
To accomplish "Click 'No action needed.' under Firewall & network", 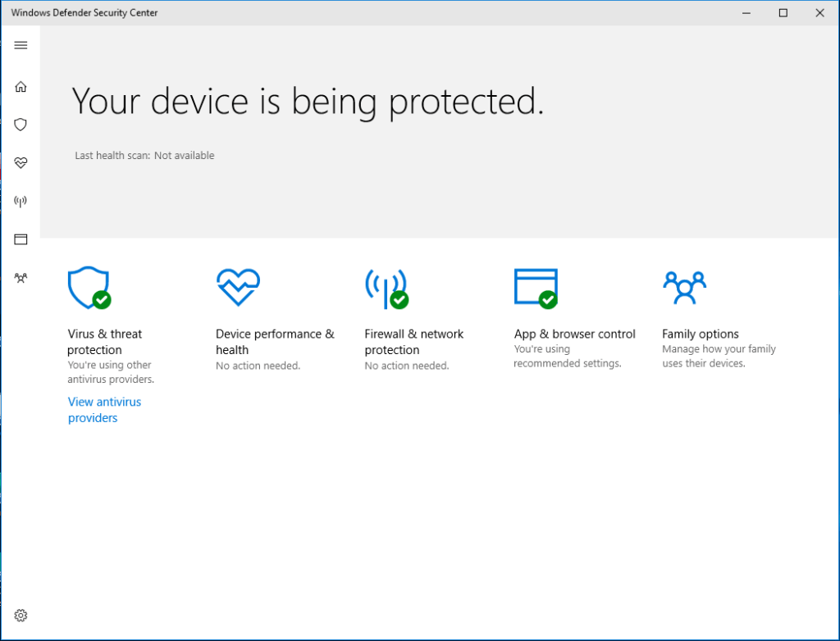I will [407, 366].
